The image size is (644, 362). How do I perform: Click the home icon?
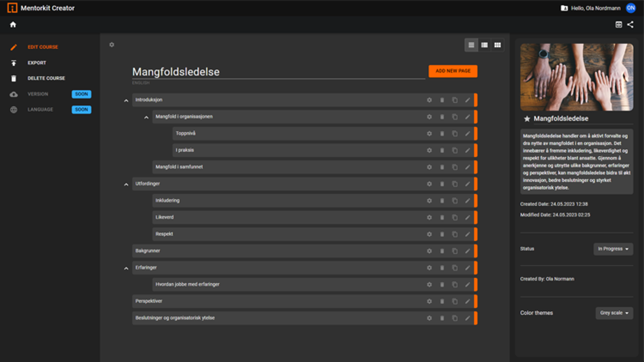pyautogui.click(x=13, y=25)
